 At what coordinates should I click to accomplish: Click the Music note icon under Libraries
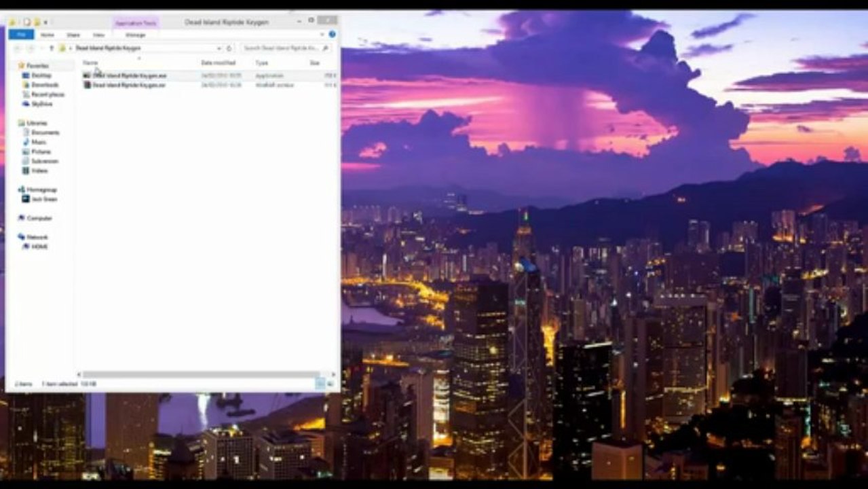click(x=26, y=142)
